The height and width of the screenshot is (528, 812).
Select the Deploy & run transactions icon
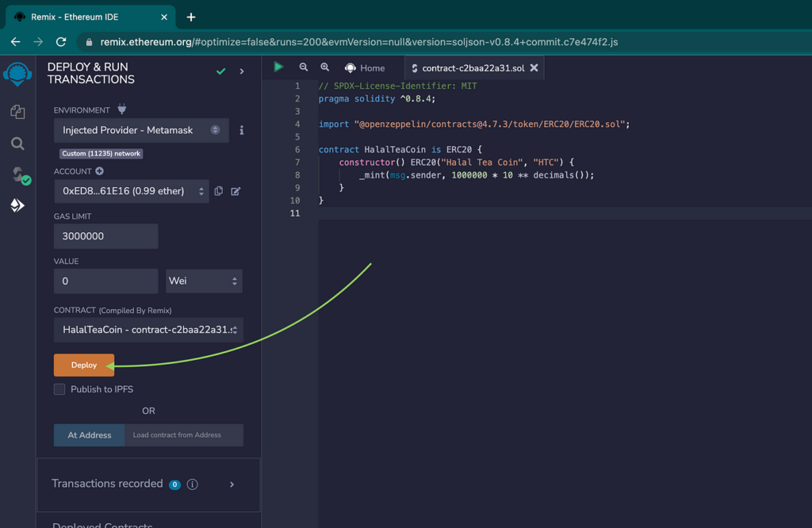pos(17,205)
